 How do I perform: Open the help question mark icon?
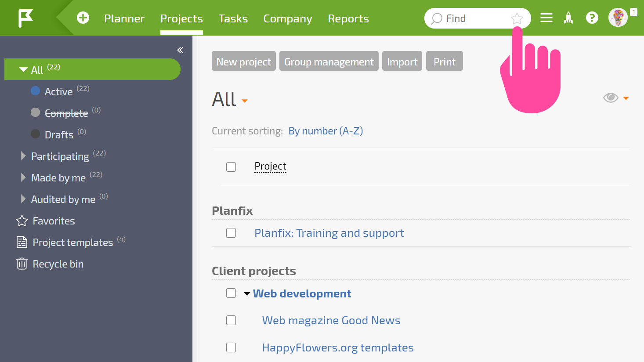(x=592, y=18)
